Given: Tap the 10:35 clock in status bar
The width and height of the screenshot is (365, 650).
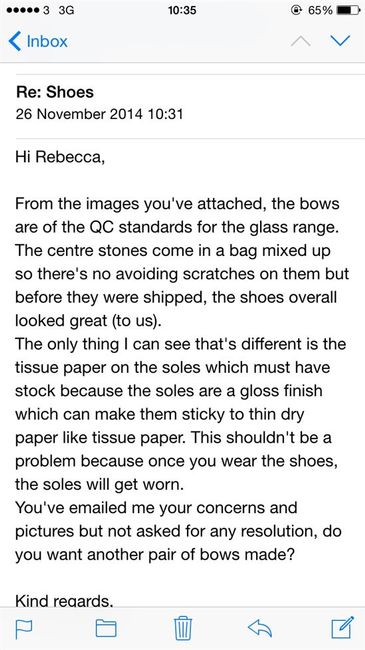Looking at the screenshot, I should 182,10.
